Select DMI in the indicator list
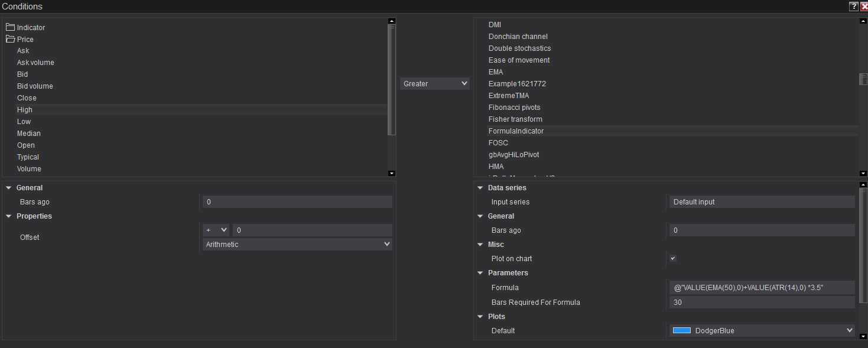 point(495,25)
